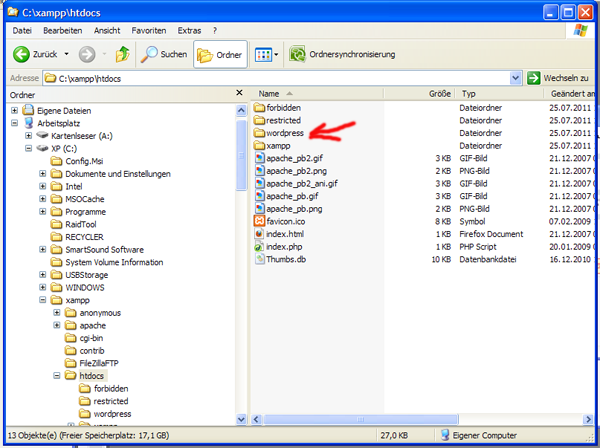Open the view mode icon button
The width and height of the screenshot is (600, 448).
pyautogui.click(x=263, y=55)
